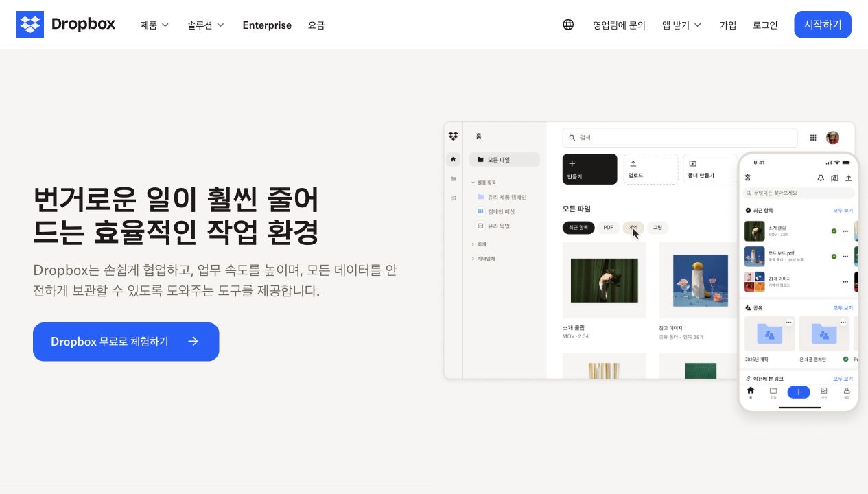Click the Dropbox logo in the header

(66, 25)
